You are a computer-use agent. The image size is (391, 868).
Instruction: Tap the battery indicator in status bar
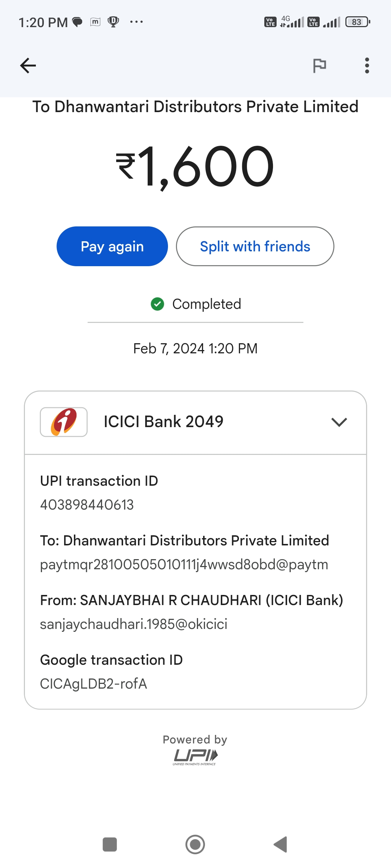pos(358,22)
